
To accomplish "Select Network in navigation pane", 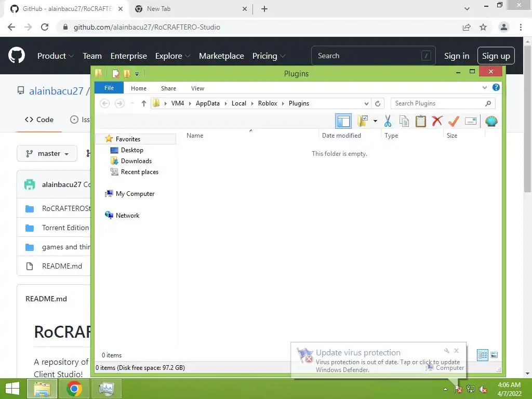I will [x=127, y=216].
